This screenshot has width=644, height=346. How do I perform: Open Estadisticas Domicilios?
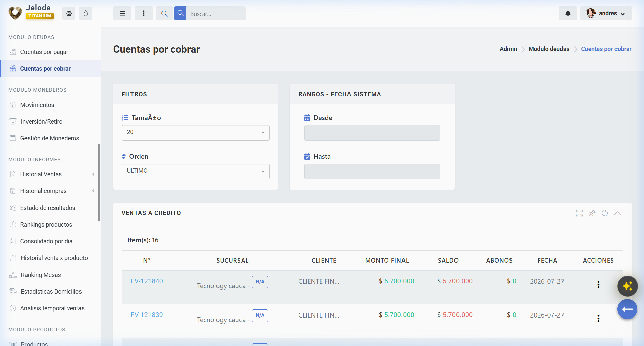point(51,291)
